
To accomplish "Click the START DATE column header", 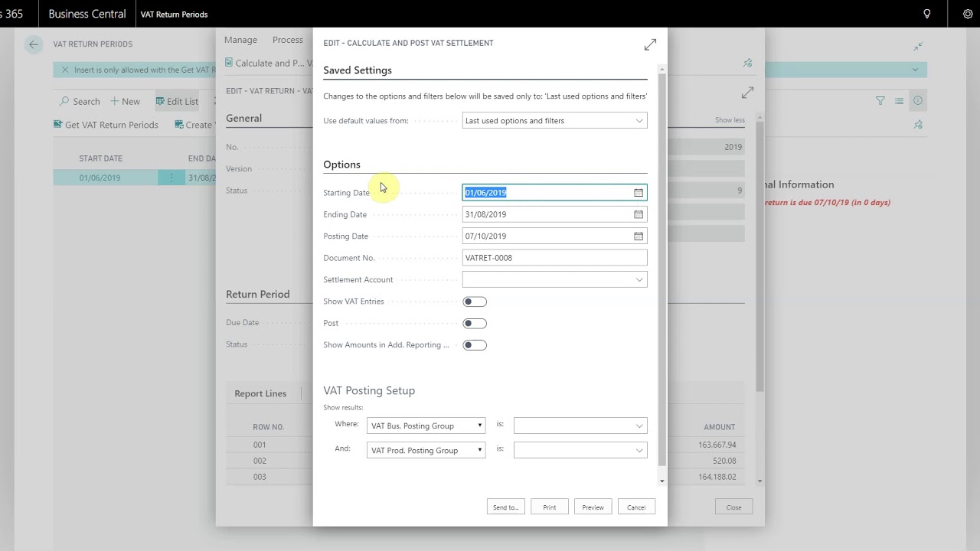I will point(100,158).
